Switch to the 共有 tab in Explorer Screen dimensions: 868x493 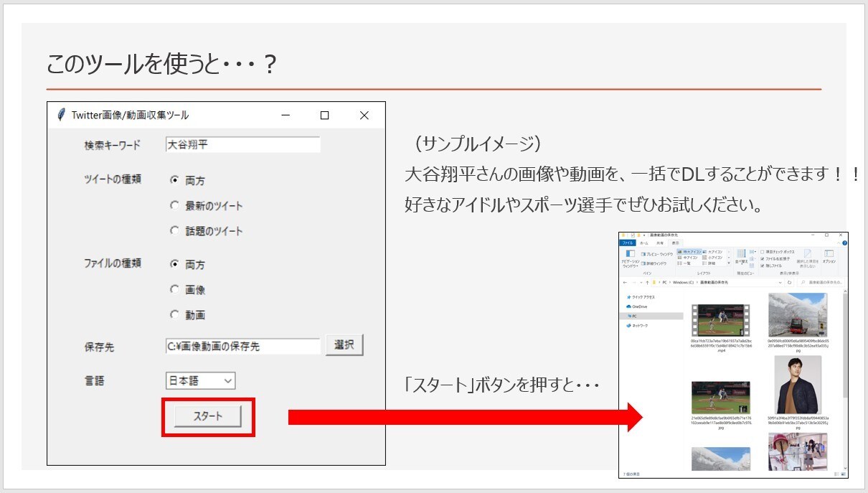[660, 243]
